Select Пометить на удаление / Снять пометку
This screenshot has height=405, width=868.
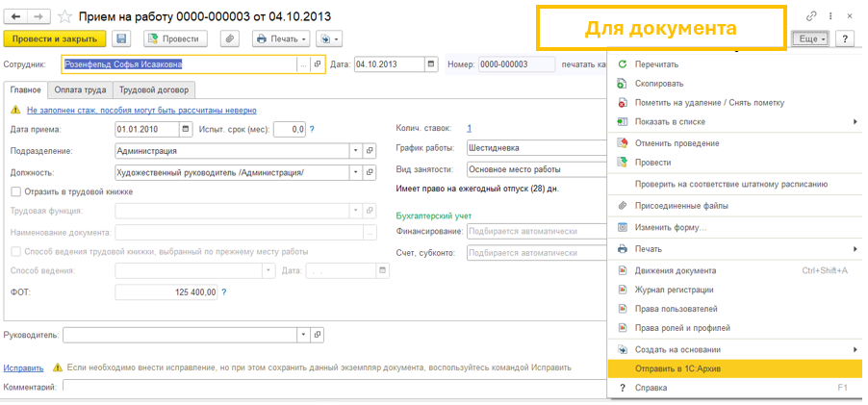pyautogui.click(x=735, y=102)
